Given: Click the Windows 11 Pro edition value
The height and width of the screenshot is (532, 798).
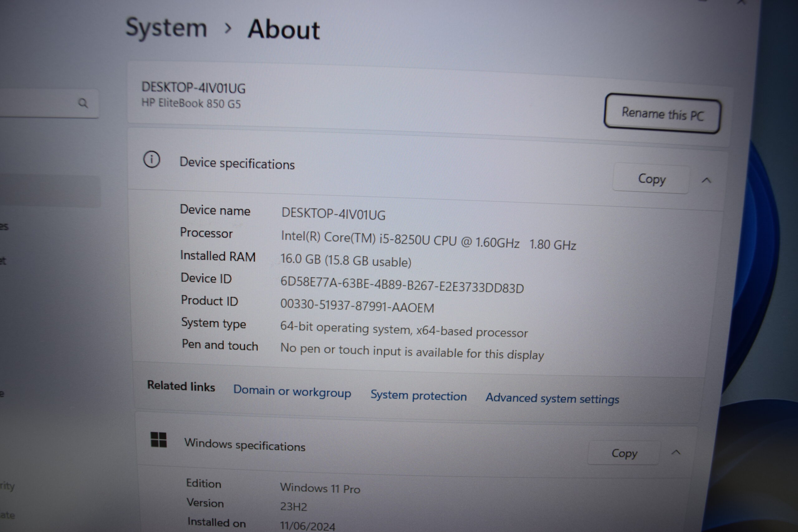Looking at the screenshot, I should point(320,488).
